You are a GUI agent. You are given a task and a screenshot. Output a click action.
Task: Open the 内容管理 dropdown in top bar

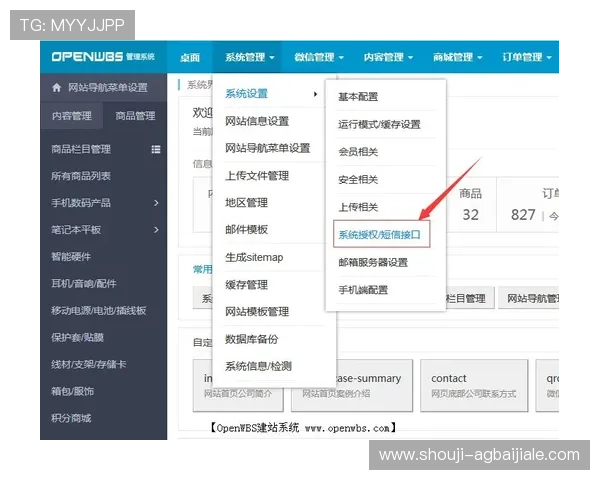388,57
